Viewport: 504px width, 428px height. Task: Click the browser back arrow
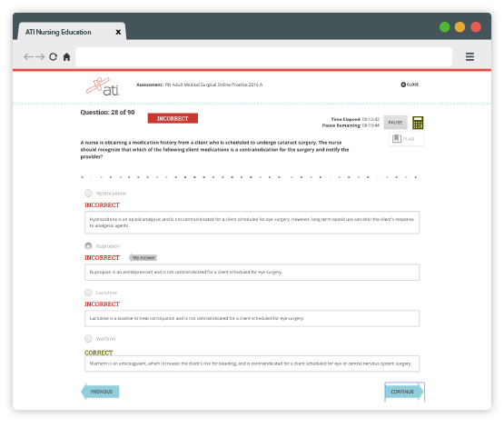click(x=28, y=57)
